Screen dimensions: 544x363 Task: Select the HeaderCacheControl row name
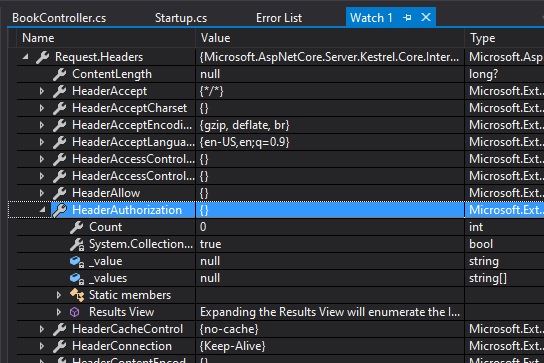point(127,329)
